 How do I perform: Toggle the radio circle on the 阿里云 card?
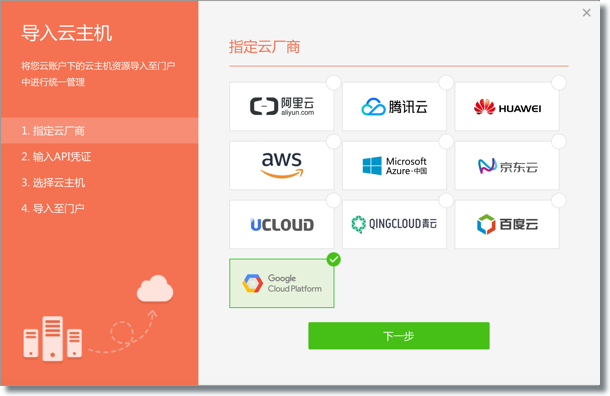click(x=333, y=82)
